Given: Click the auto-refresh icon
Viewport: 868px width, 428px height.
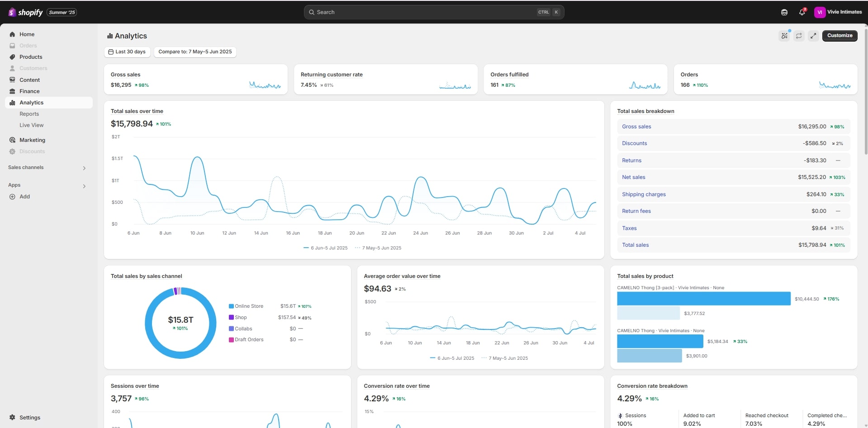Looking at the screenshot, I should pyautogui.click(x=799, y=36).
